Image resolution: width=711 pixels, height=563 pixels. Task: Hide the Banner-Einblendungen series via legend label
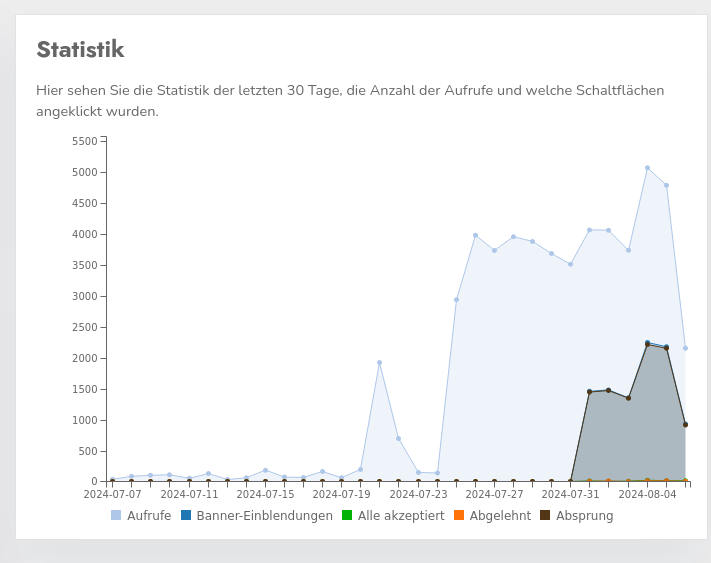coord(264,516)
